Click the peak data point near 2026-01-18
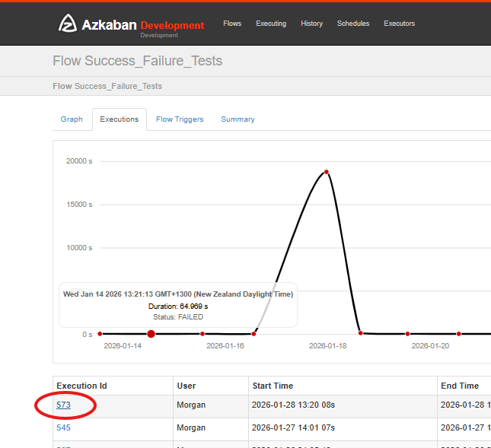The height and width of the screenshot is (448, 491). coord(327,172)
